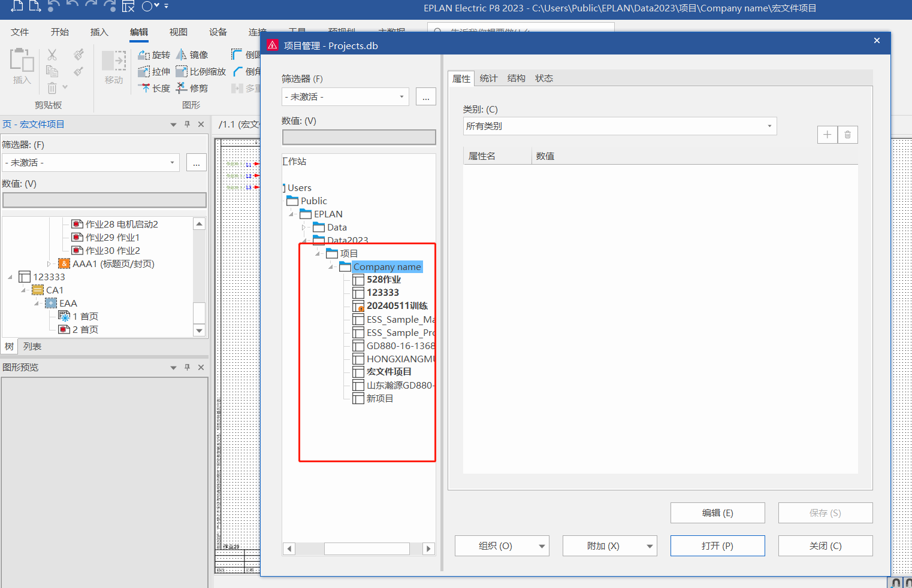Click the Copy icon in clipboard group

[x=52, y=71]
